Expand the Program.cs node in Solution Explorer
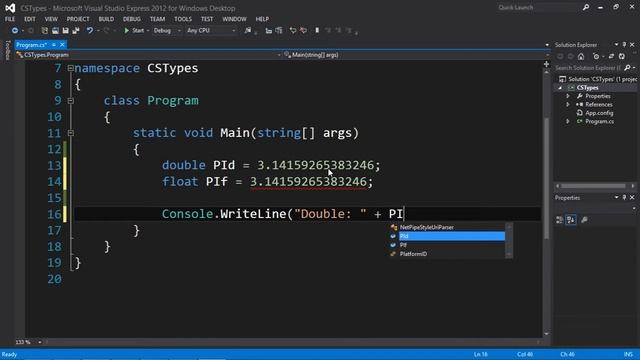Screen dimensions: 640x360 click(x=568, y=122)
